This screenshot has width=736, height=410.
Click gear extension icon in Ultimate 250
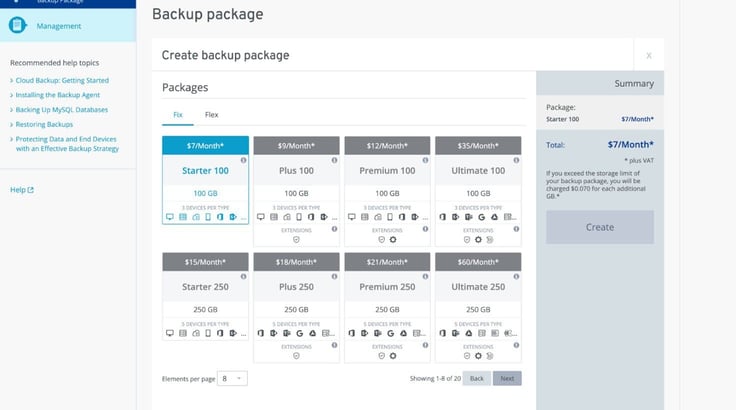pos(478,356)
